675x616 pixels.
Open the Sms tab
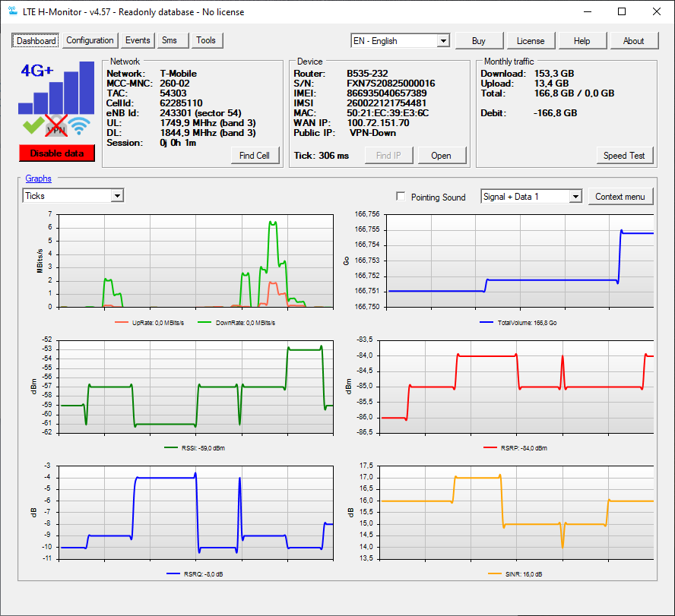[173, 40]
